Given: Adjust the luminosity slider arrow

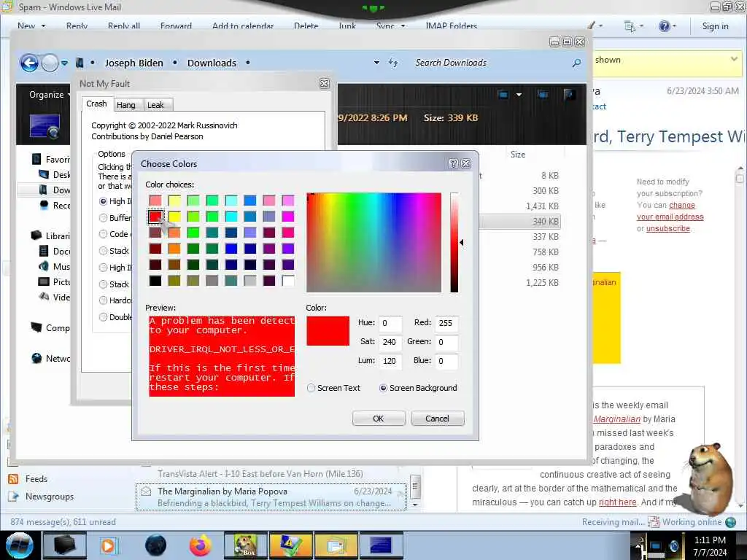Looking at the screenshot, I should (461, 243).
